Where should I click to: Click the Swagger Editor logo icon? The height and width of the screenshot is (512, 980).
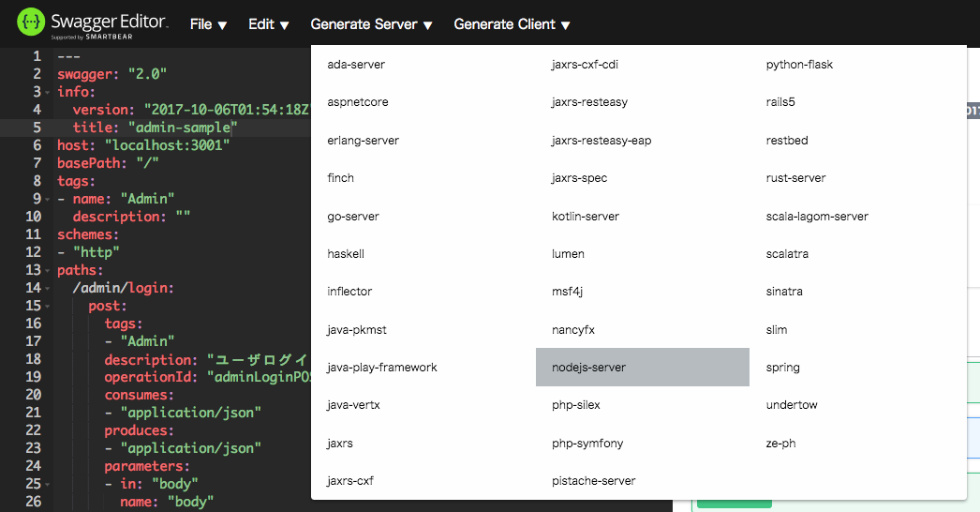click(x=32, y=23)
